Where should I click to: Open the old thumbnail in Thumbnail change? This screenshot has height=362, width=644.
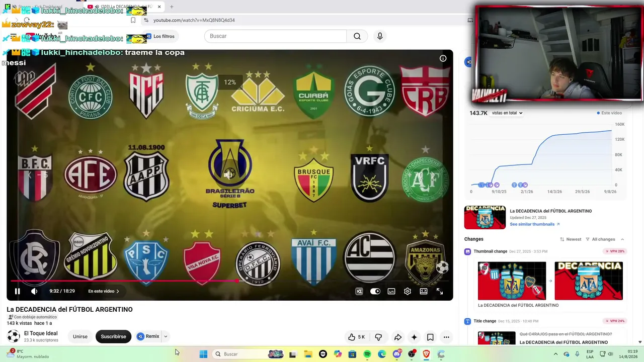(x=512, y=281)
